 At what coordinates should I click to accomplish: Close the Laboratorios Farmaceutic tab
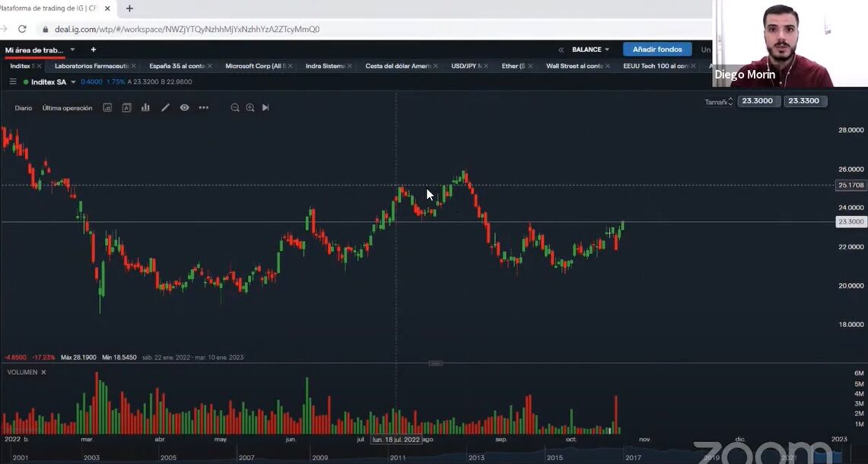pos(133,66)
